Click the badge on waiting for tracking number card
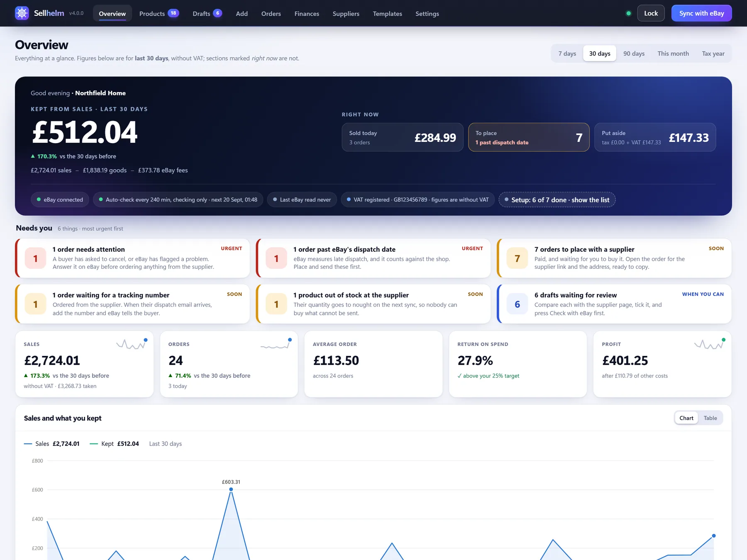747x560 pixels. [x=35, y=304]
